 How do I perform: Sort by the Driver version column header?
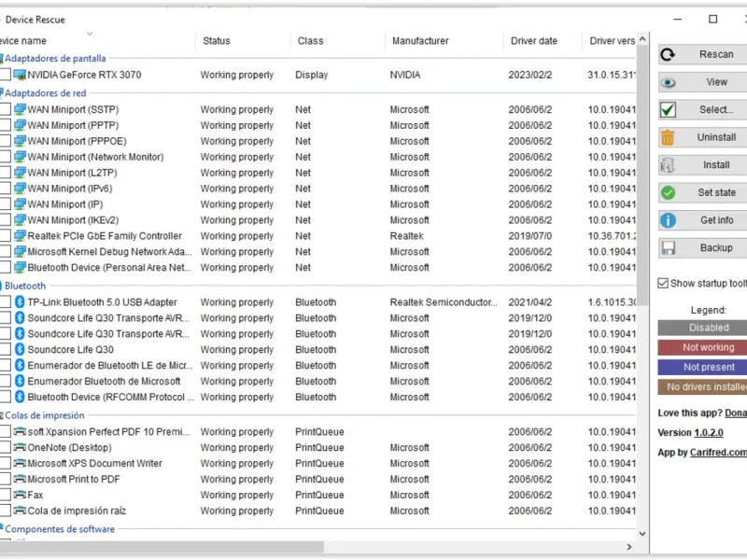(x=610, y=41)
